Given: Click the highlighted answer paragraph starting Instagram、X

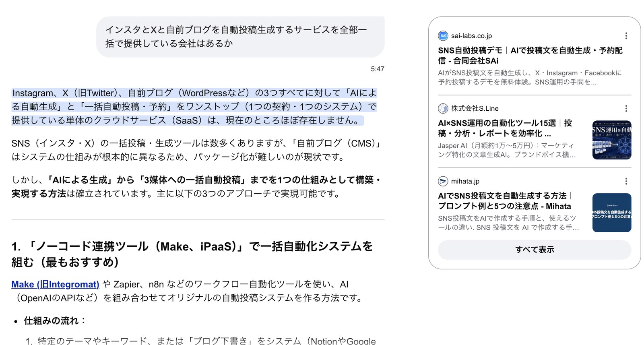Looking at the screenshot, I should 194,107.
